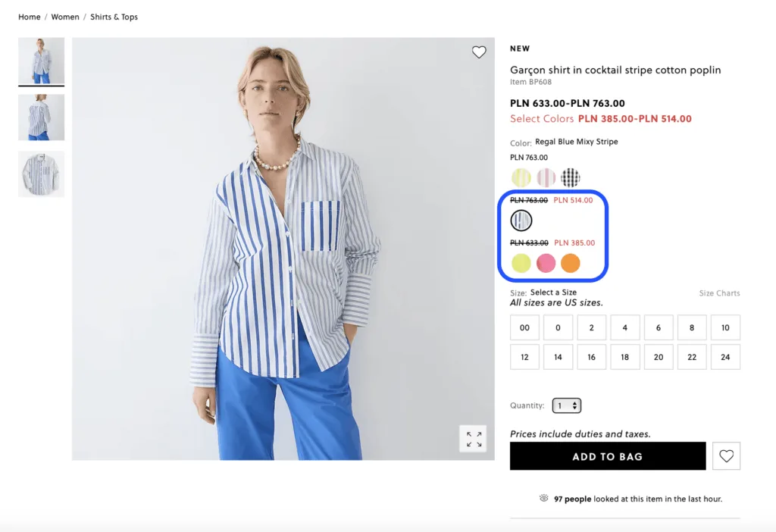Select the yellow striped color swatch
Screen dimensions: 776x532
(x=521, y=177)
